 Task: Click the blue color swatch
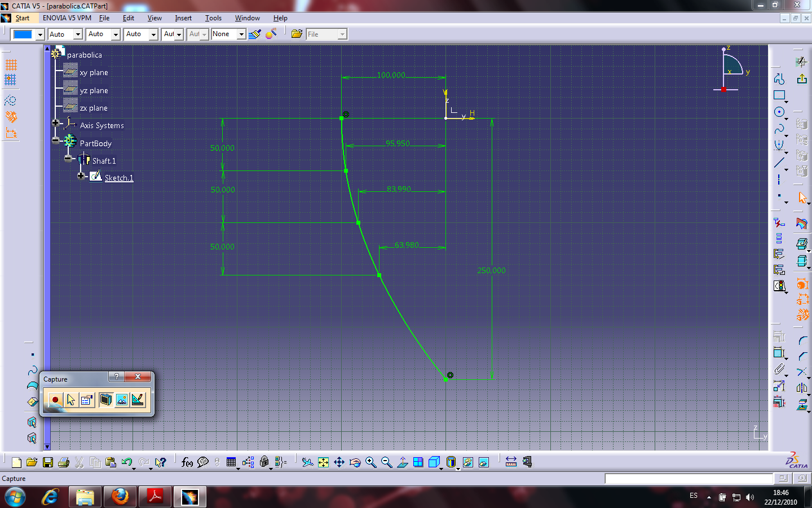pyautogui.click(x=23, y=34)
